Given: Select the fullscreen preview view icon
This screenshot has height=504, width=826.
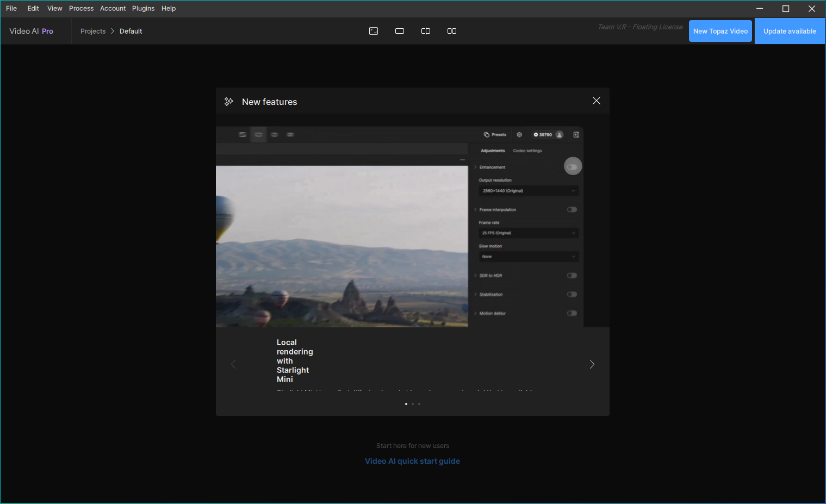Looking at the screenshot, I should (374, 31).
